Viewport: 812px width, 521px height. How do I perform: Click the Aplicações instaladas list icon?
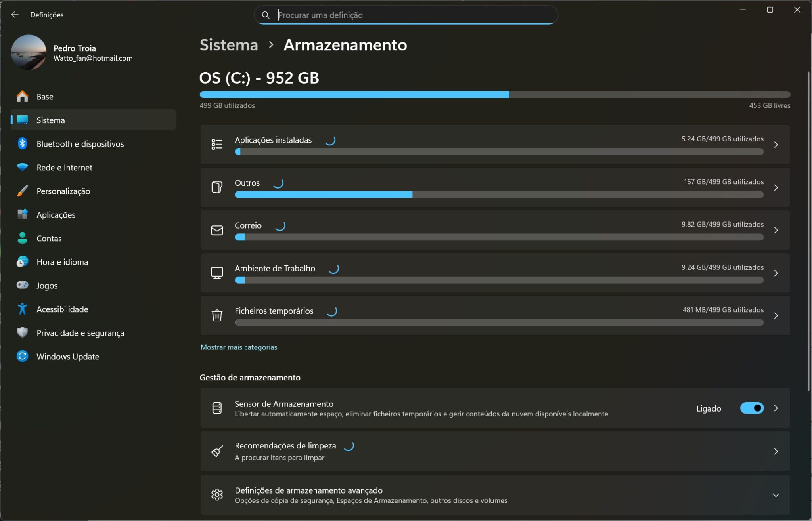point(217,145)
